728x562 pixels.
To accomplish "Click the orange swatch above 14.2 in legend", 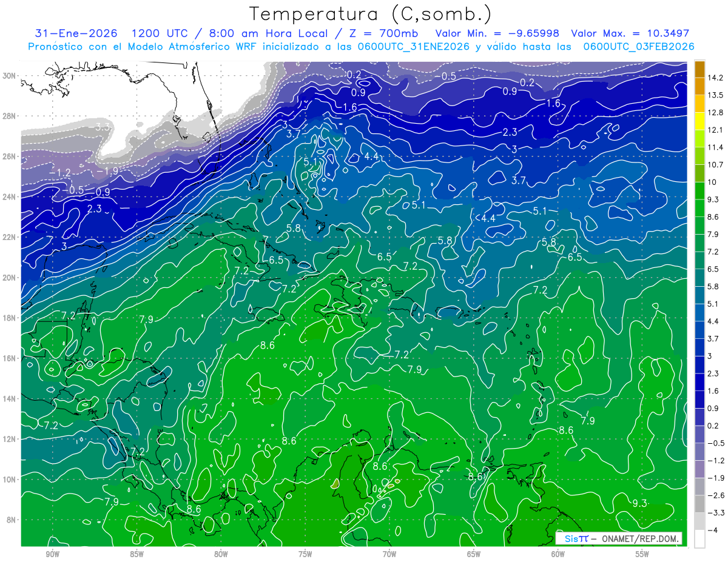I will pyautogui.click(x=699, y=69).
